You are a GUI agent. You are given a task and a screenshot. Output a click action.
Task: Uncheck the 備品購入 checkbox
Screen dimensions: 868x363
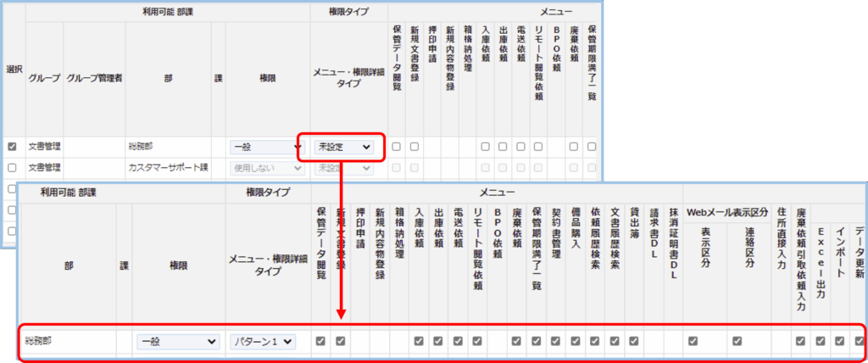575,341
